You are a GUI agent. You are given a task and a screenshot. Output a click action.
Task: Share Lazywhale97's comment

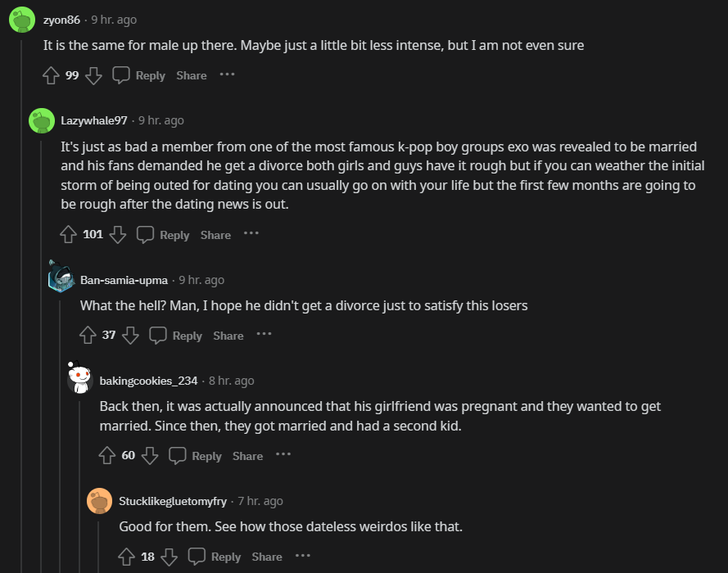[215, 235]
